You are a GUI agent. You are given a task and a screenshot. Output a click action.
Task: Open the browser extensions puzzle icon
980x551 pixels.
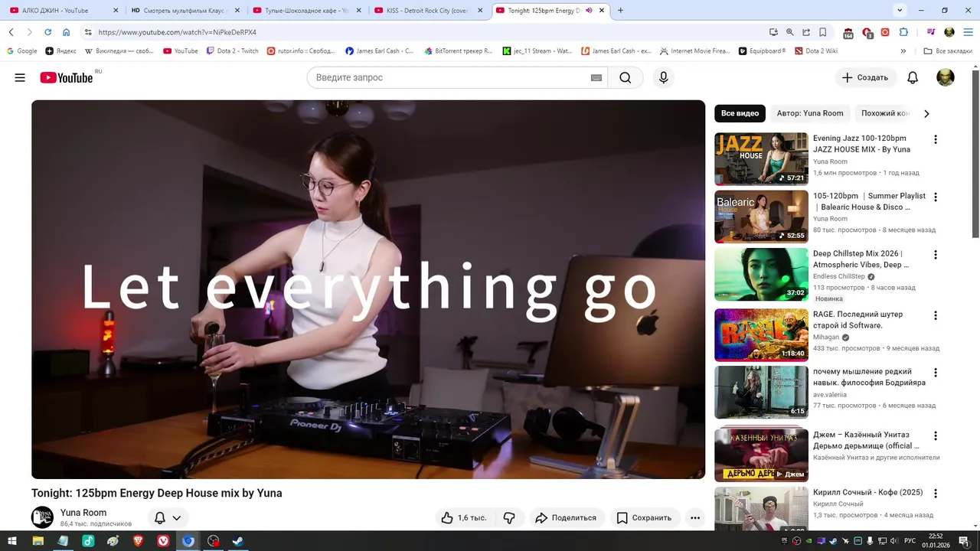pyautogui.click(x=903, y=32)
